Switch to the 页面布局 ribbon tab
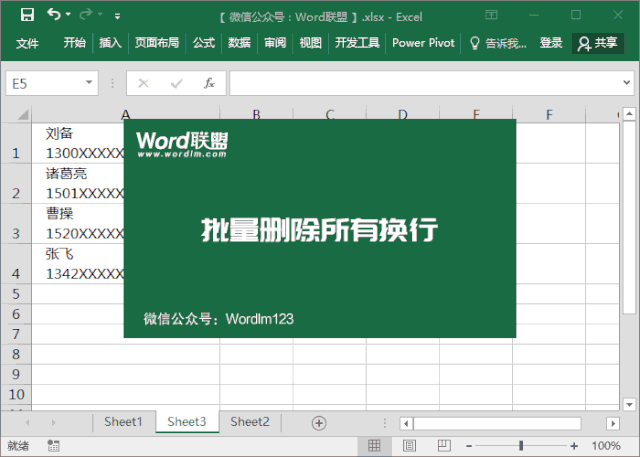 click(157, 43)
